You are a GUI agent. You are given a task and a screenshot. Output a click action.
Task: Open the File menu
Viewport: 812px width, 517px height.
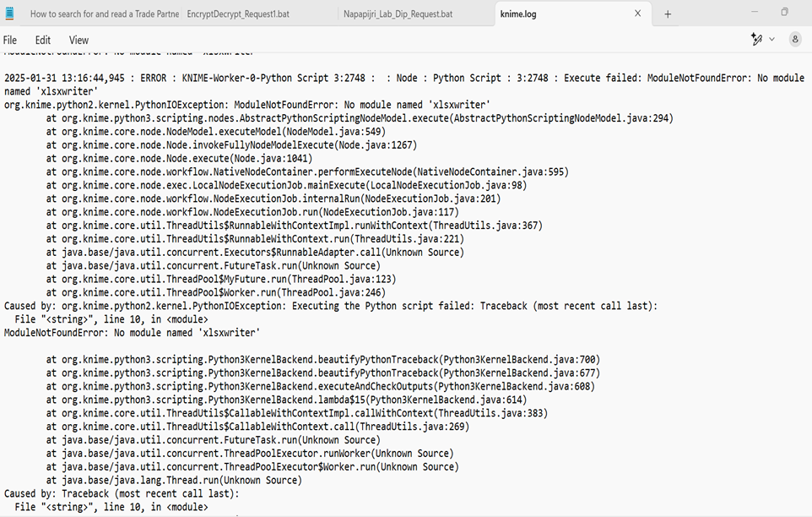pyautogui.click(x=10, y=40)
